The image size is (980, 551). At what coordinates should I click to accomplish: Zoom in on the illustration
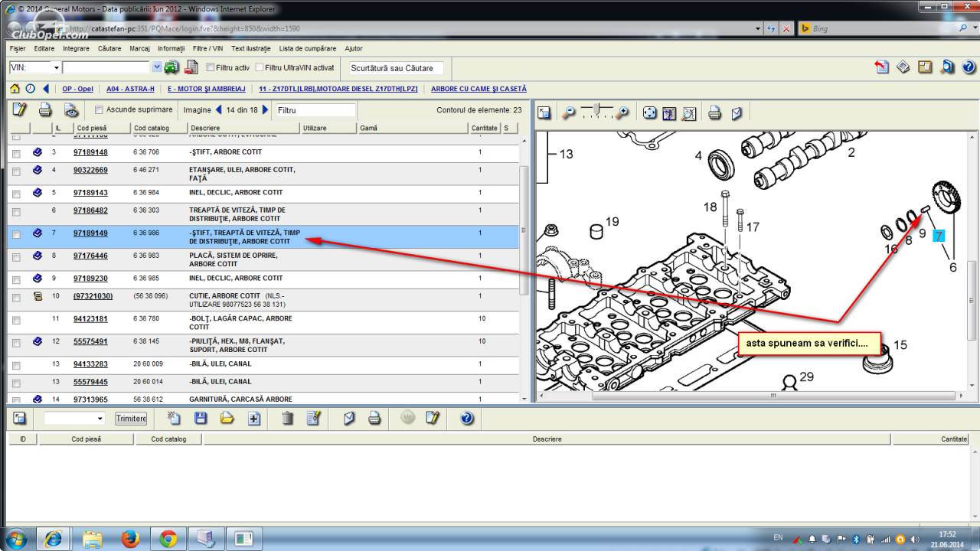[x=622, y=113]
